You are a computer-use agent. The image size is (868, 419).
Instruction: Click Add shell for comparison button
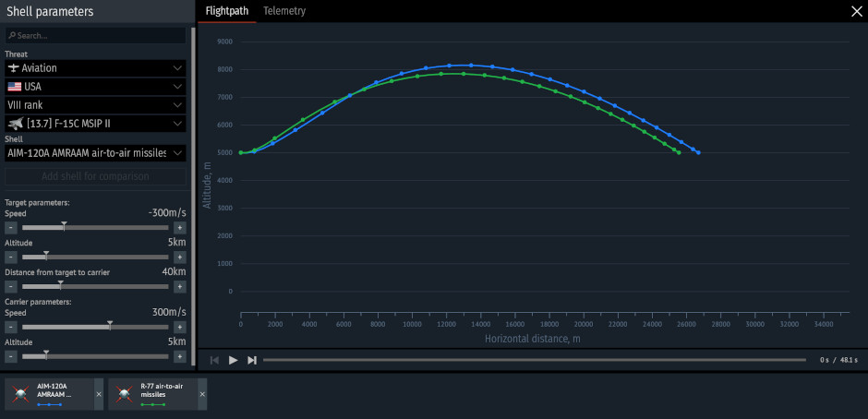[95, 176]
